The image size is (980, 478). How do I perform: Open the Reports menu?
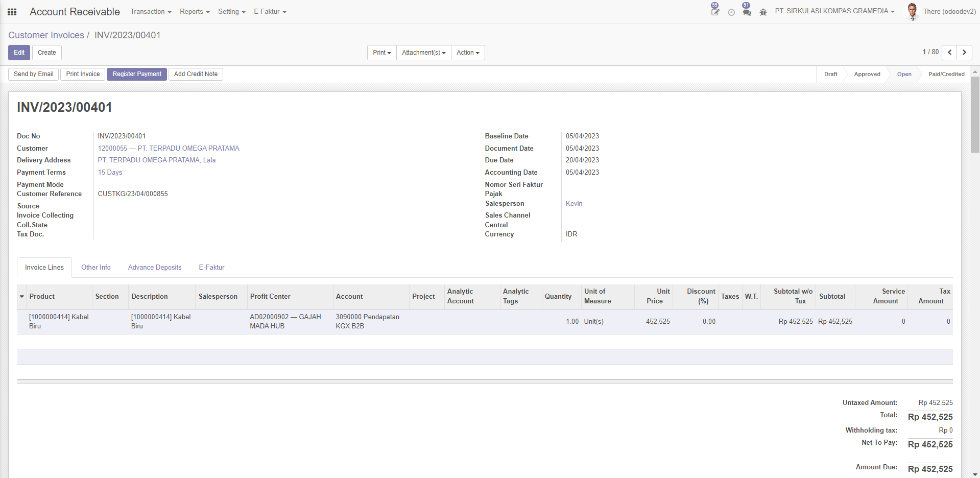point(195,12)
